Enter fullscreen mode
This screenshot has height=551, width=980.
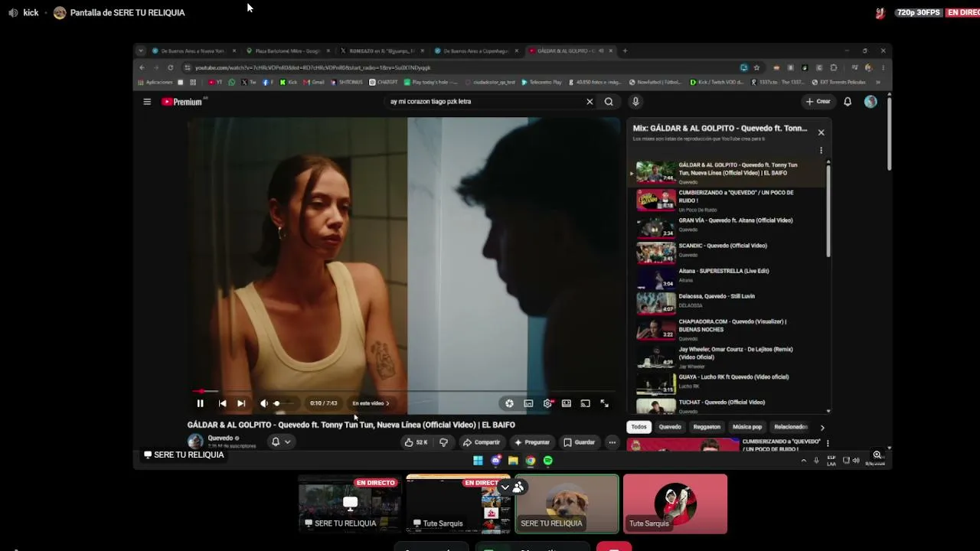pyautogui.click(x=604, y=403)
